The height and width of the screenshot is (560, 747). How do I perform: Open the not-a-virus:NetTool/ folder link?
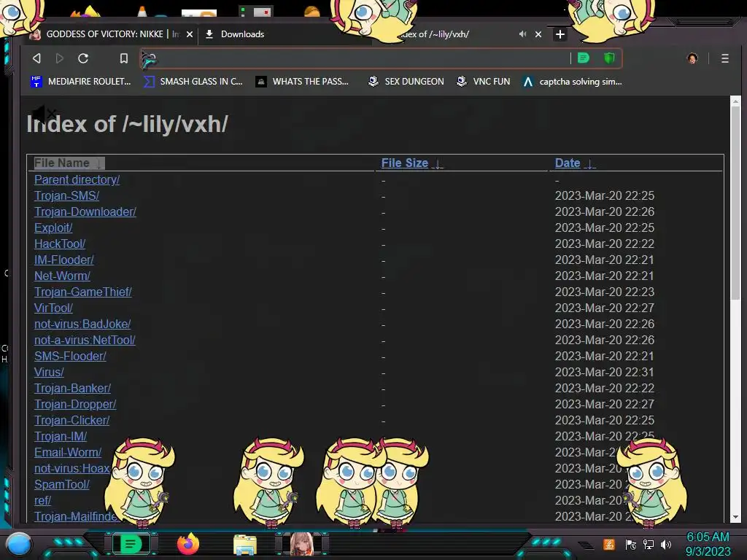(85, 340)
